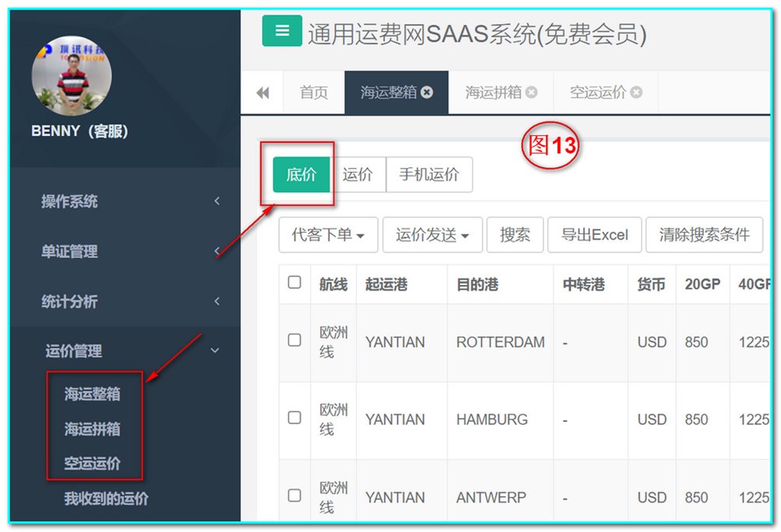
Task: Click the green hamburger menu icon
Action: click(x=282, y=31)
